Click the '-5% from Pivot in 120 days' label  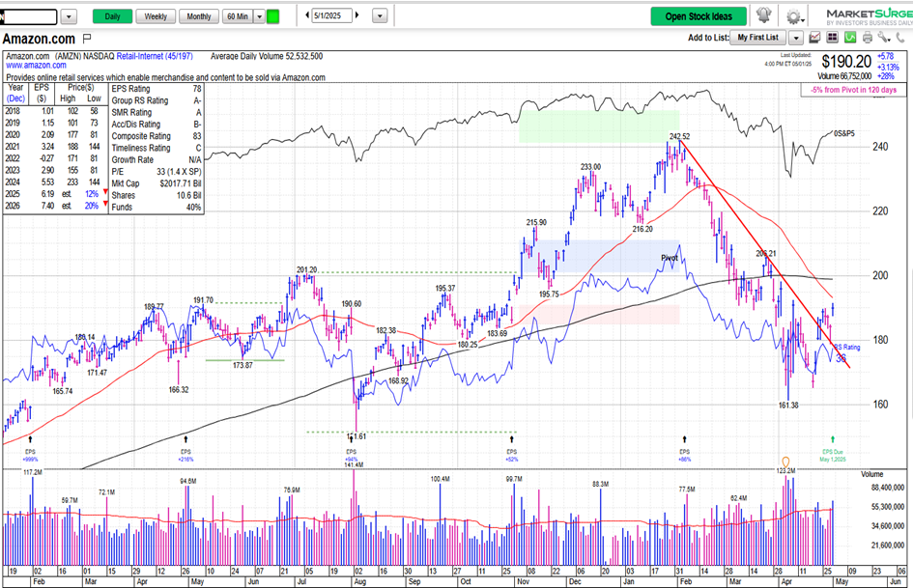[854, 90]
